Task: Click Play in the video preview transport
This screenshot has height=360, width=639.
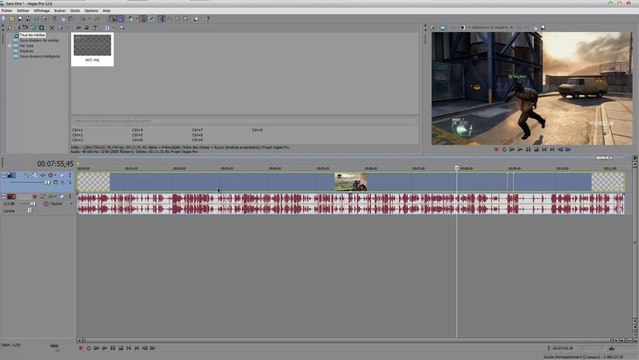Action: (520, 150)
